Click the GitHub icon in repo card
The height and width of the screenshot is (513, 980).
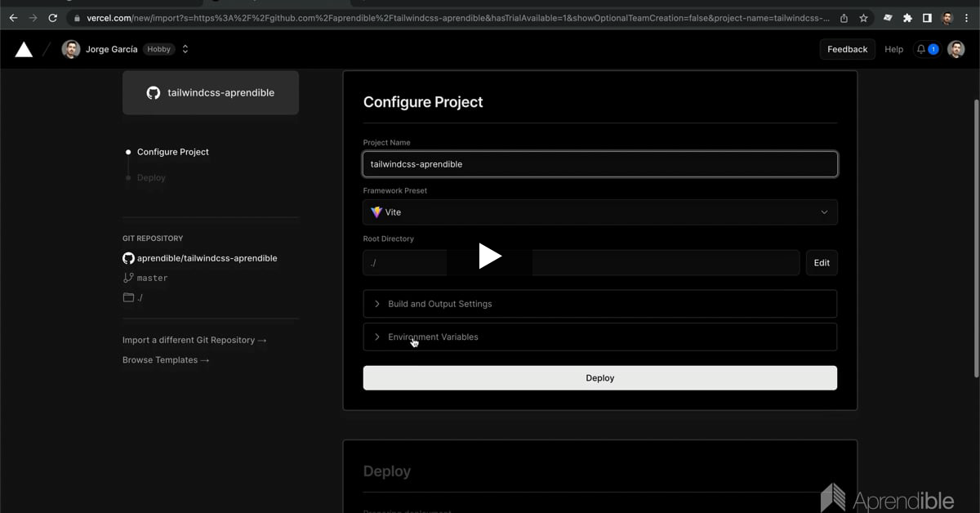pos(154,93)
